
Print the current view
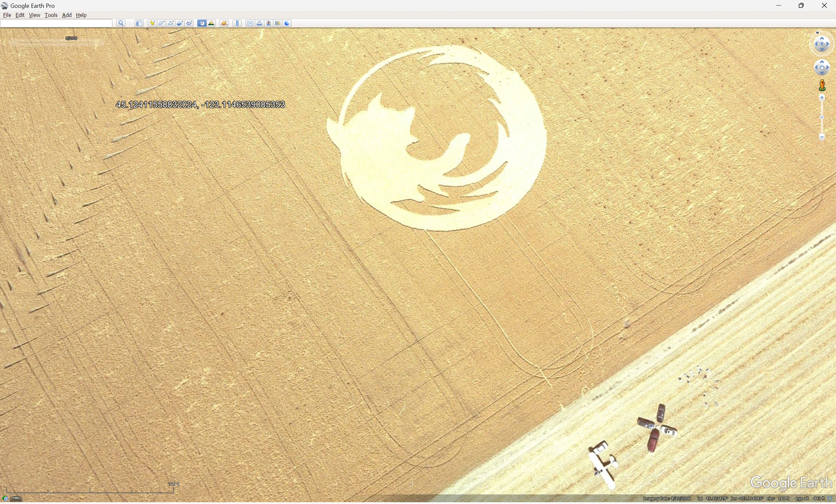[x=260, y=23]
